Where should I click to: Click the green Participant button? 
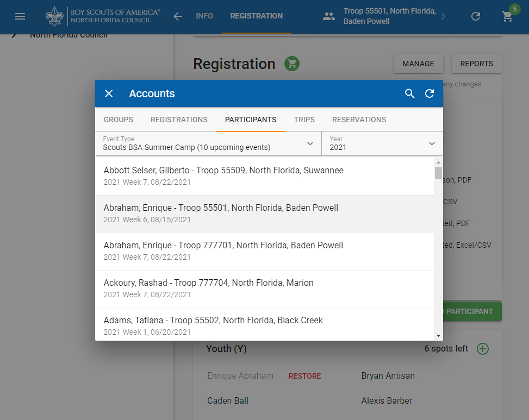pos(472,311)
